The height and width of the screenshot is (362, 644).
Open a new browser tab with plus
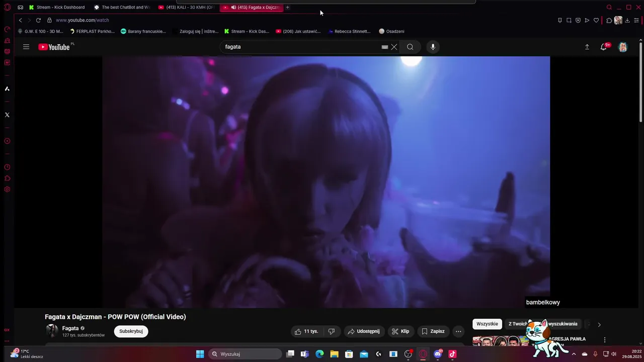(287, 8)
